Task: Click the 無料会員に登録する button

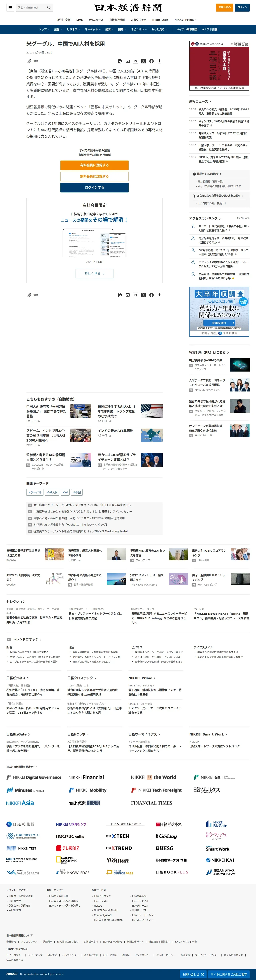Action: [94, 176]
